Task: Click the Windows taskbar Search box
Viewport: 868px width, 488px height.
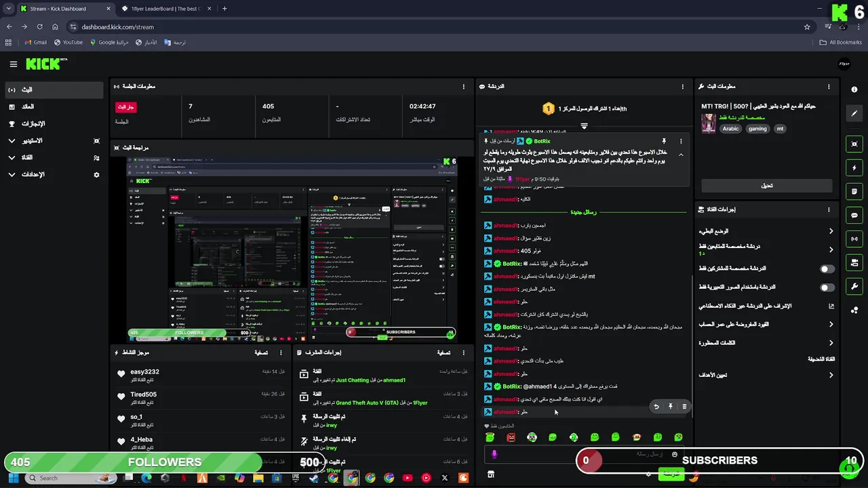Action: (x=71, y=478)
